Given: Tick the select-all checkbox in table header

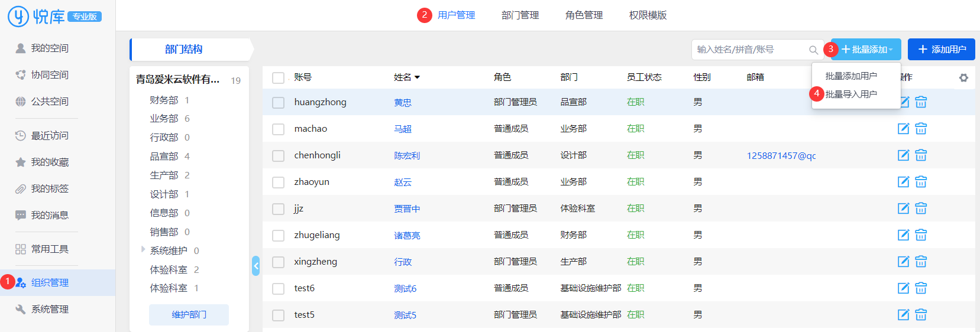Looking at the screenshot, I should tap(278, 78).
